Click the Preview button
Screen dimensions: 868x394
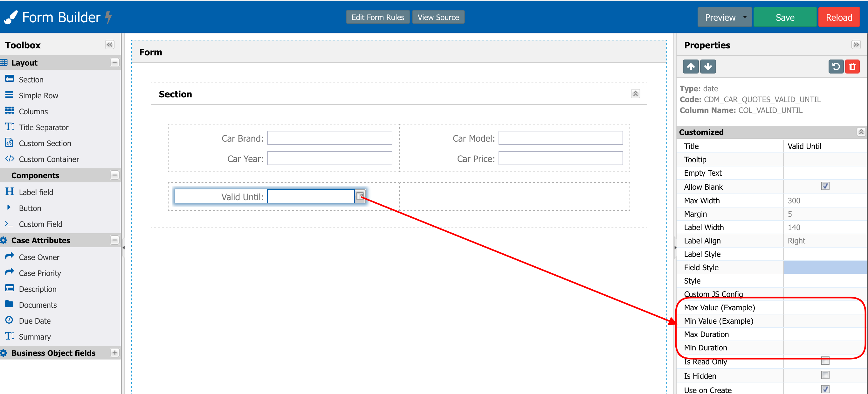pyautogui.click(x=720, y=17)
